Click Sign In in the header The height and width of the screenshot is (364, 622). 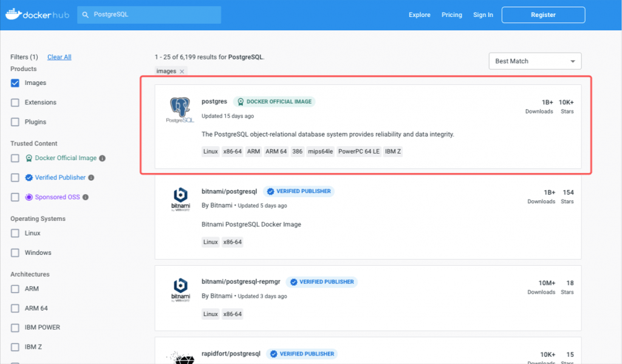(483, 15)
